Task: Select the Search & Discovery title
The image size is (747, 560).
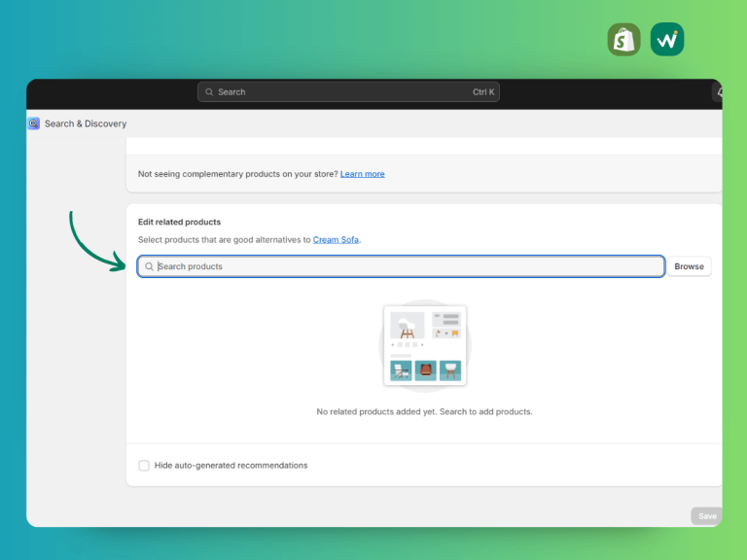Action: [x=86, y=123]
